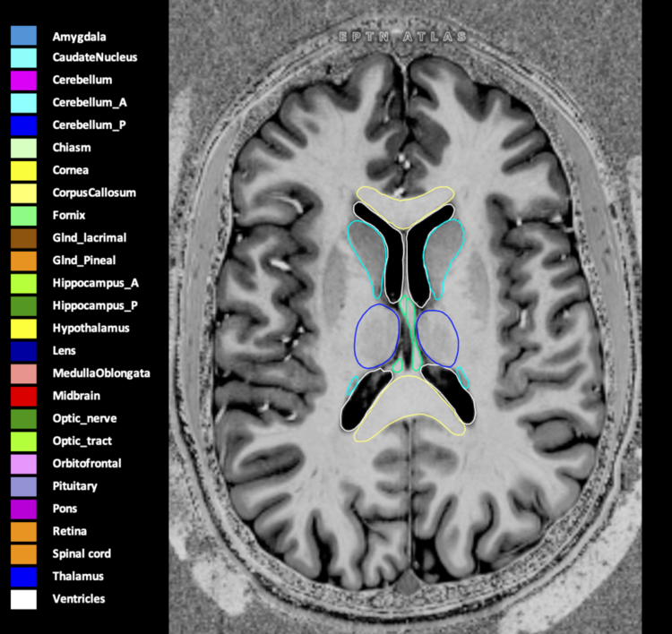Select the Pons color swatch
Viewport: 672px width, 634px height.
click(23, 510)
